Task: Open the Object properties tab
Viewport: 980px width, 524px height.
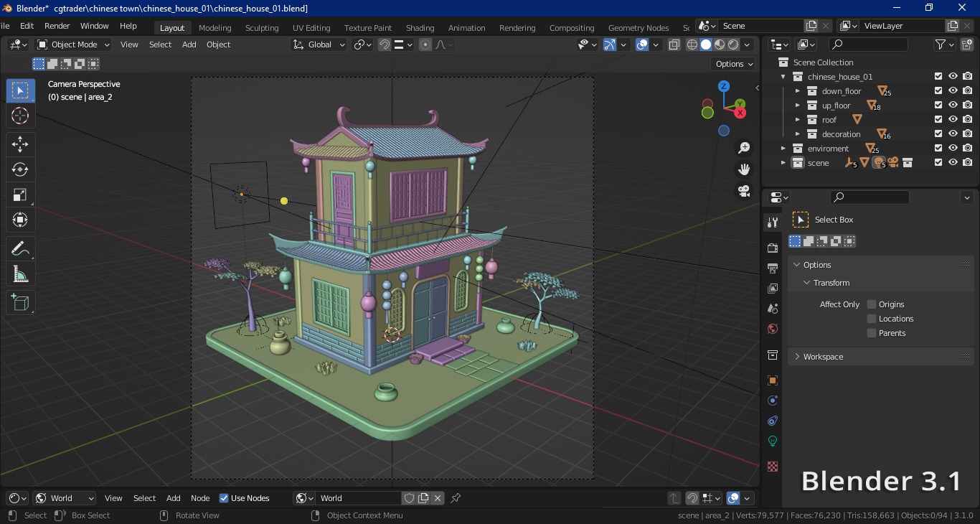Action: click(x=773, y=380)
